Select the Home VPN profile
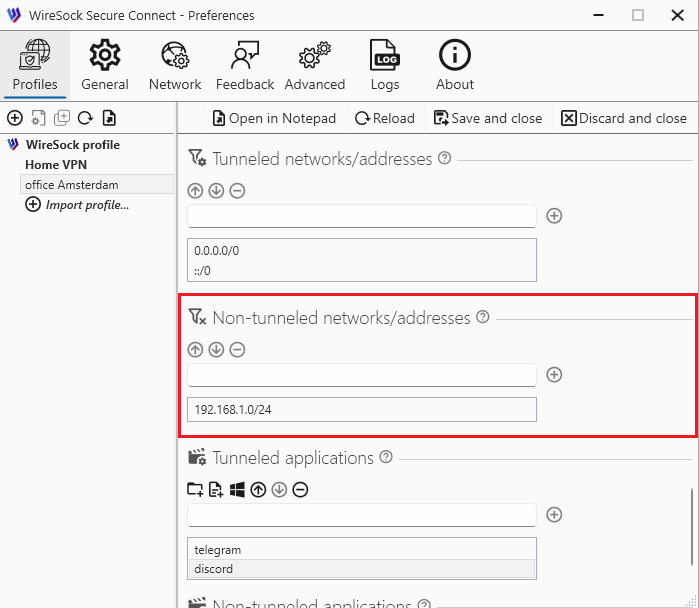 56,165
